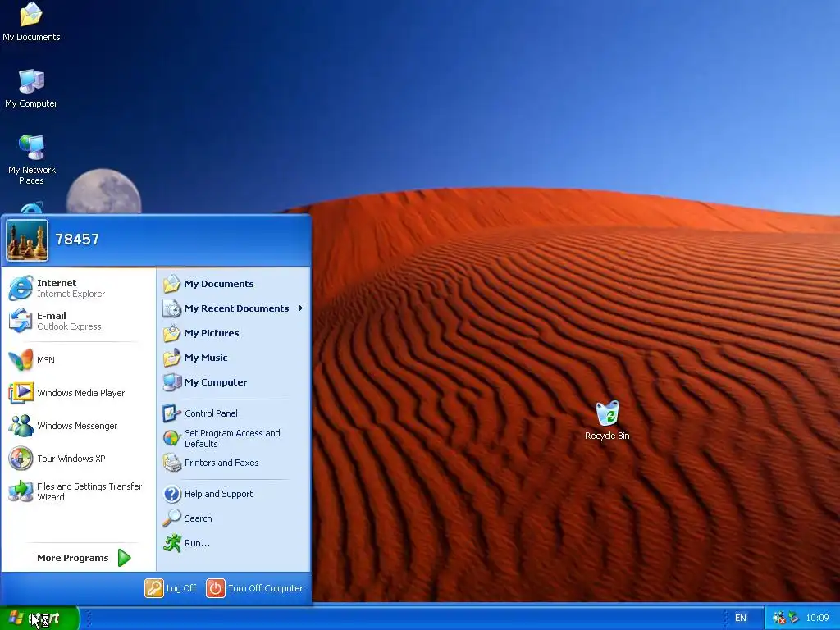This screenshot has width=840, height=630.
Task: Select My Network Places desktop icon
Action: (x=32, y=160)
